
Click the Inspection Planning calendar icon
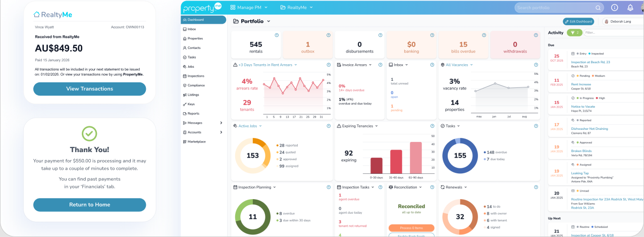pyautogui.click(x=235, y=187)
